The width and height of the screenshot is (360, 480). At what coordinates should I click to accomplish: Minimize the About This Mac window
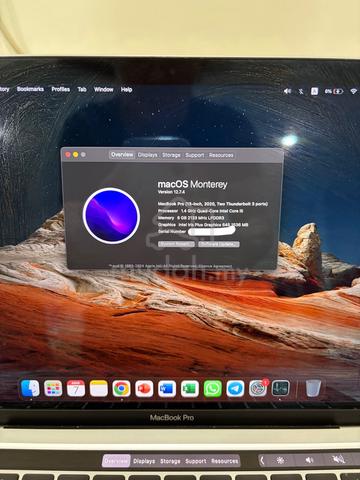(76, 155)
